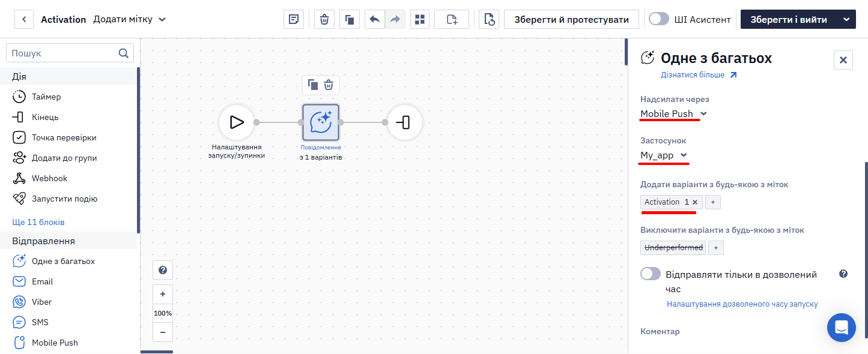Open the Mobile Push channel dropdown
Image resolution: width=868 pixels, height=354 pixels.
(674, 114)
